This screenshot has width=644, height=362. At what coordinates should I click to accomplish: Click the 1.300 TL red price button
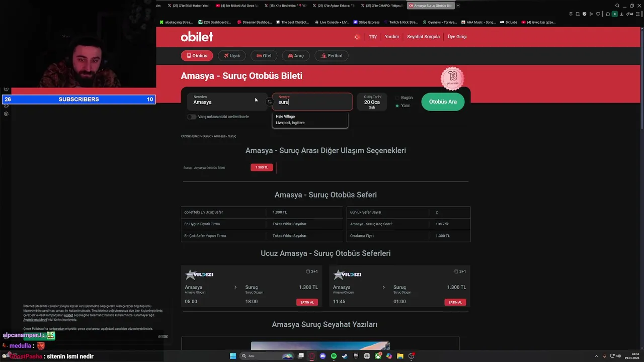click(x=262, y=167)
